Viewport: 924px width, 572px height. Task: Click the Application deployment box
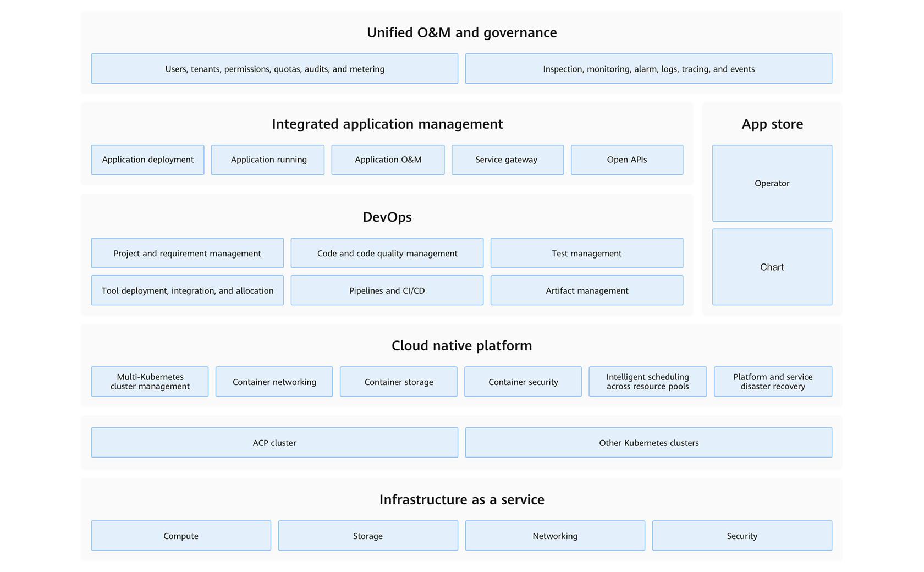pos(147,160)
